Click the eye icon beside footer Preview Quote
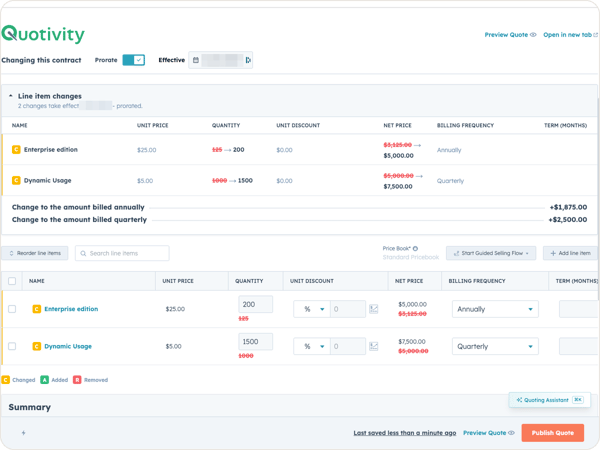This screenshot has height=450, width=600. 511,433
